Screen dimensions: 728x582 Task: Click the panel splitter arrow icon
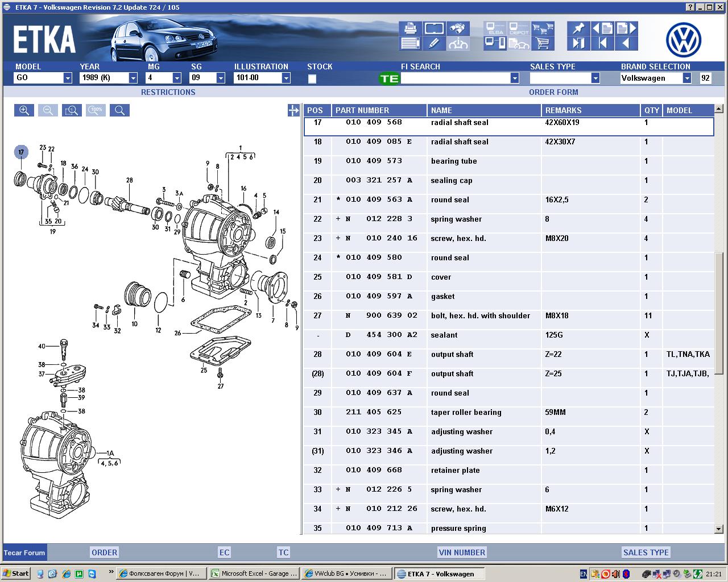(293, 110)
